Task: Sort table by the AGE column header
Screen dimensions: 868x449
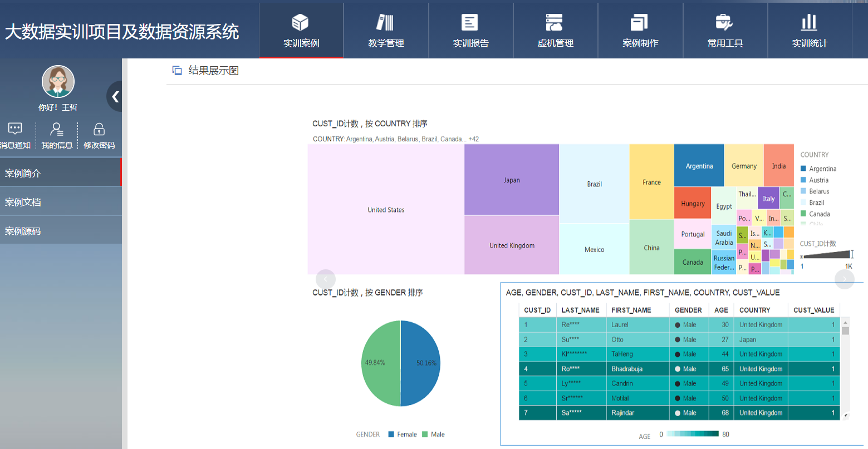Action: point(721,310)
